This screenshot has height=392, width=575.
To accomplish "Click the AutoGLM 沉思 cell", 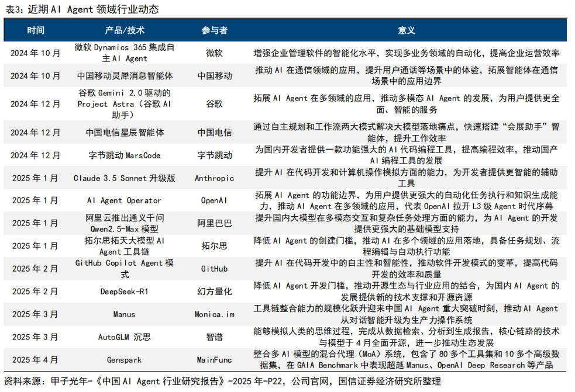I will 125,337.
